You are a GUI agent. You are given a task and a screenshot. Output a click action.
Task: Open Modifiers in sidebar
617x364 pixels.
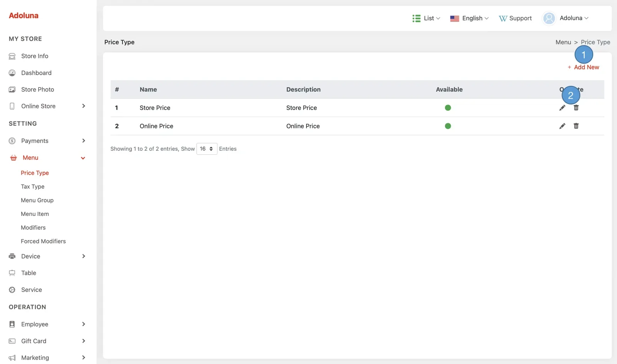point(33,228)
